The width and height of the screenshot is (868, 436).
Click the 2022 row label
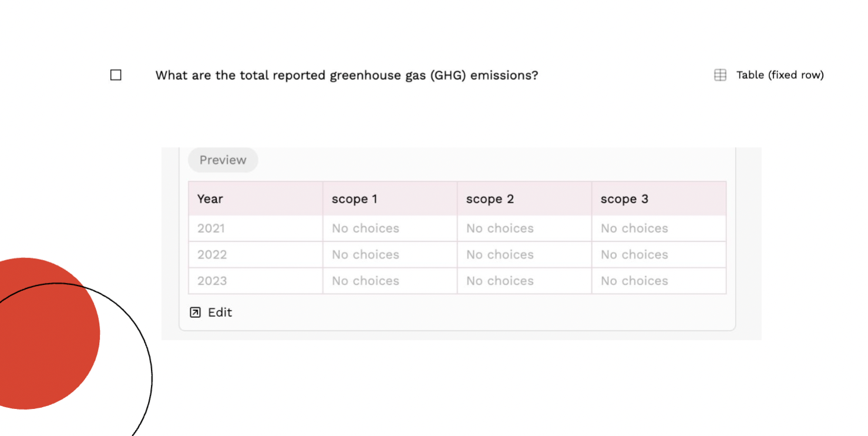pos(212,254)
